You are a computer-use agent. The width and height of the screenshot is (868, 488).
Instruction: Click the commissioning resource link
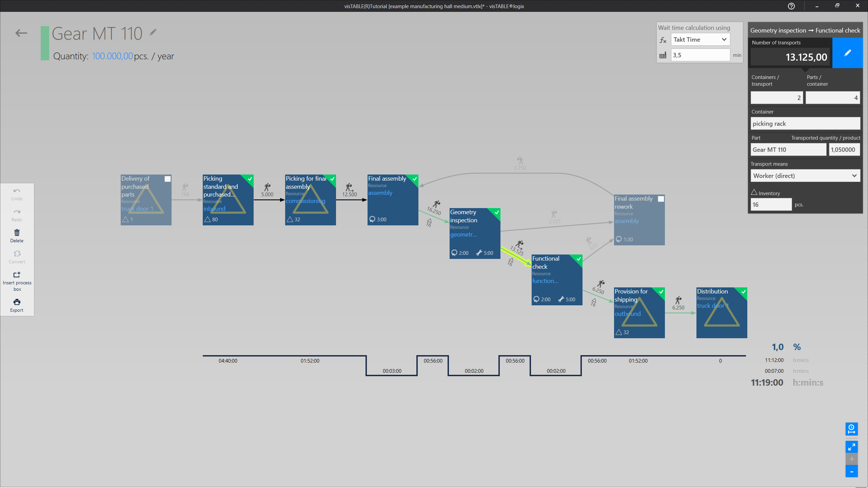coord(305,201)
